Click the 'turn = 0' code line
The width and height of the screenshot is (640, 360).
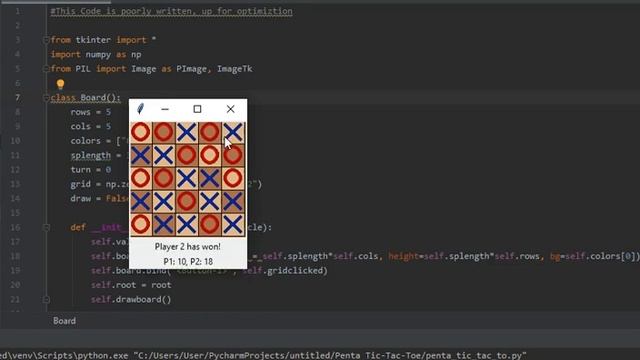point(90,170)
